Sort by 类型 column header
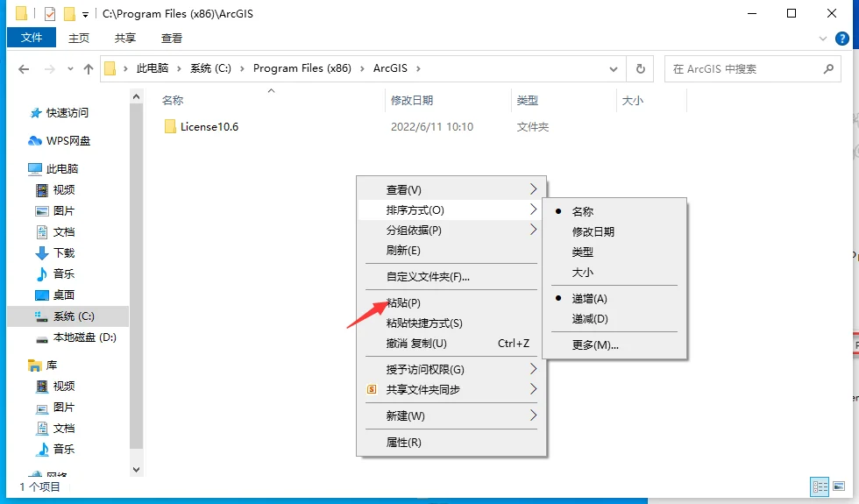Image resolution: width=859 pixels, height=504 pixels. pos(528,100)
